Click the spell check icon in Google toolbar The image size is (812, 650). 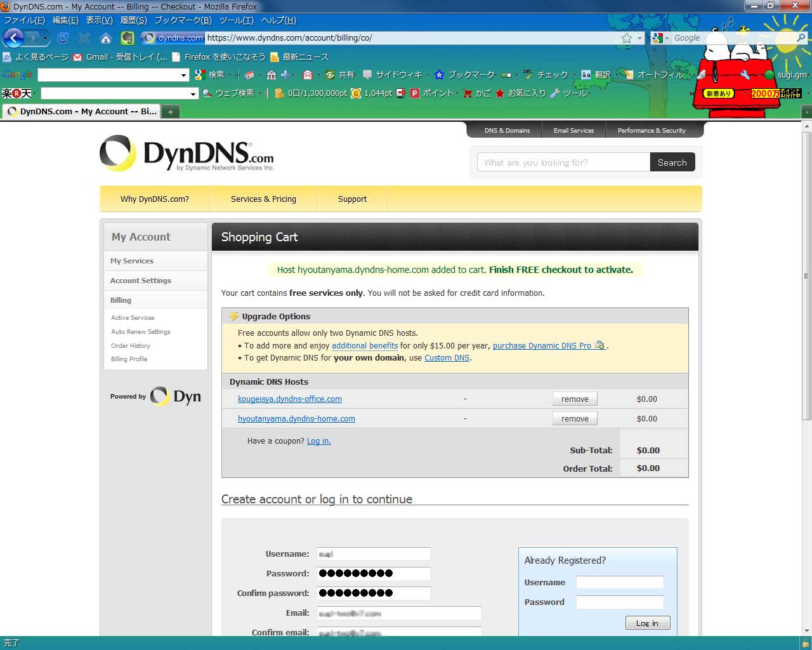click(528, 75)
